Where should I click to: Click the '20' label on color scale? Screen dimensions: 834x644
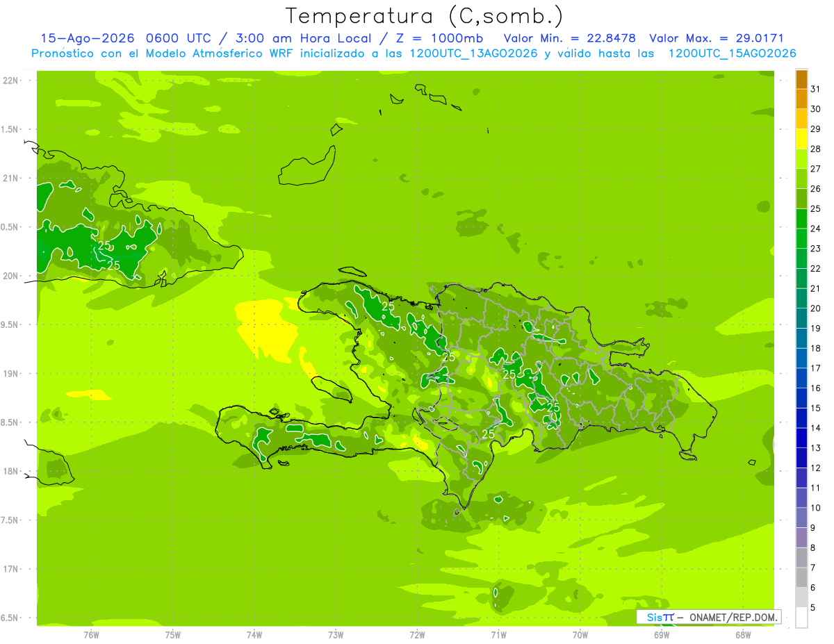point(816,308)
